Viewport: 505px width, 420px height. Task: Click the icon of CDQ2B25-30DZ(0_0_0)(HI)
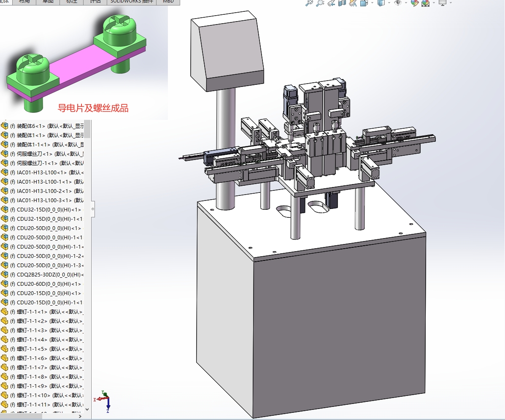pyautogui.click(x=5, y=275)
